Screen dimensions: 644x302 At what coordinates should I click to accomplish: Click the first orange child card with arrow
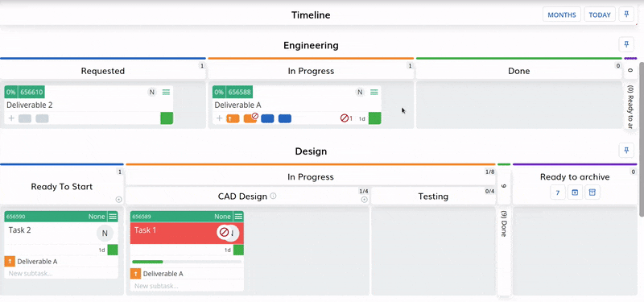pos(233,118)
